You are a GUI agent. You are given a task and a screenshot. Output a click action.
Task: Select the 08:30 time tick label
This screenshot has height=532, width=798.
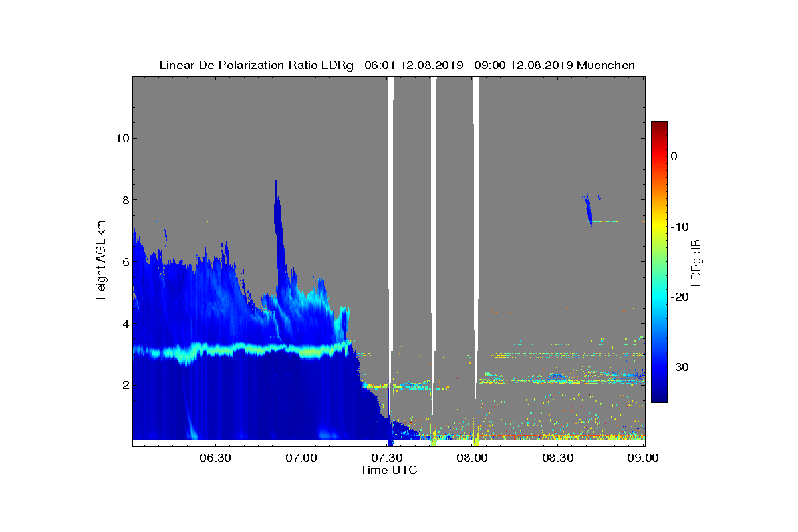pos(558,458)
